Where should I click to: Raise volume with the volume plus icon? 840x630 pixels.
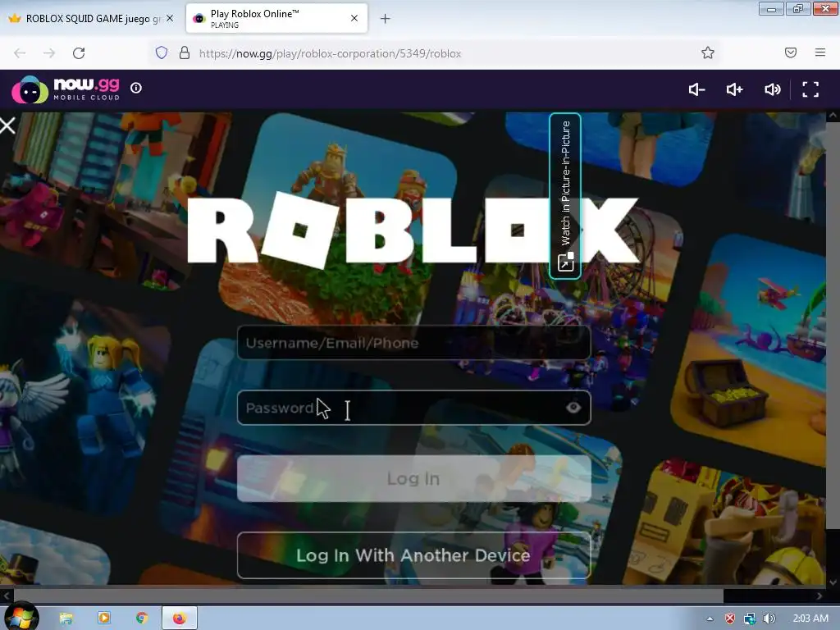(734, 89)
